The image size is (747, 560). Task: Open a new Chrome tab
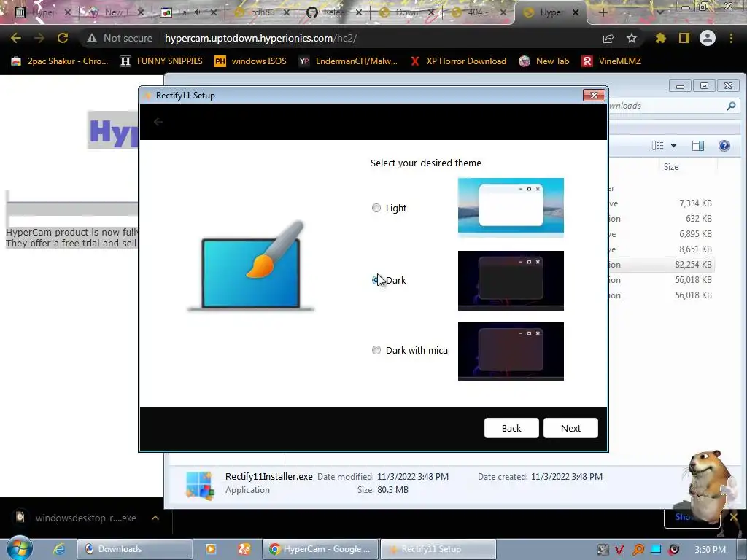603,12
